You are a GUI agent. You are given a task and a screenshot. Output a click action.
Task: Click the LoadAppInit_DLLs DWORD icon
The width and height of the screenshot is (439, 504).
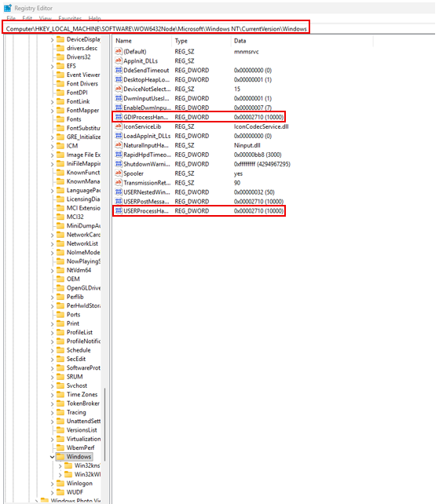coord(119,136)
